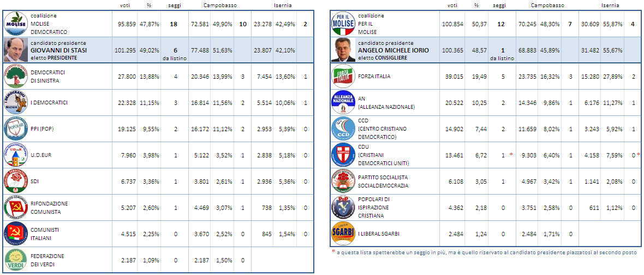Select the Federazione dei Verdi sun logo
Image resolution: width=644 pixels, height=275 pixels.
[x=16, y=260]
